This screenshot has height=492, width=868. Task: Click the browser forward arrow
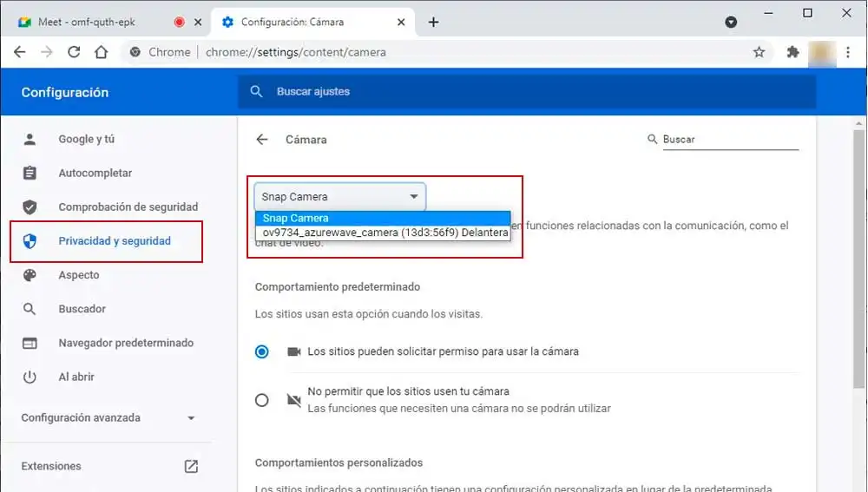(47, 52)
